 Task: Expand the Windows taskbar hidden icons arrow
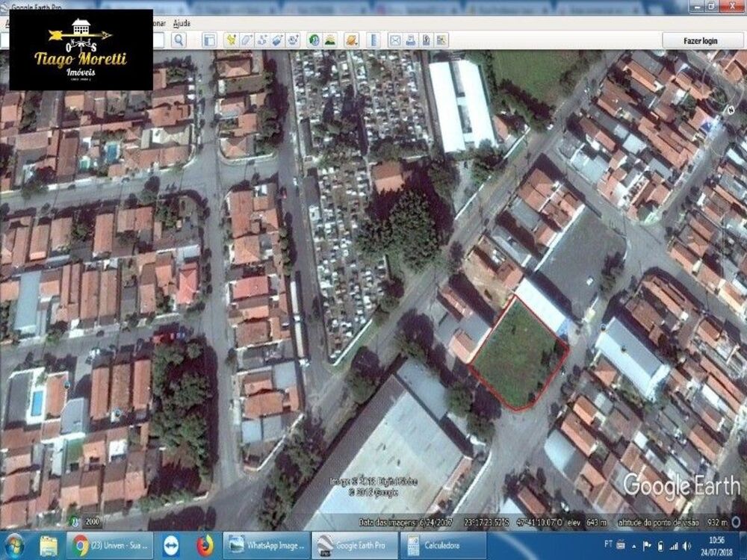pyautogui.click(x=634, y=546)
